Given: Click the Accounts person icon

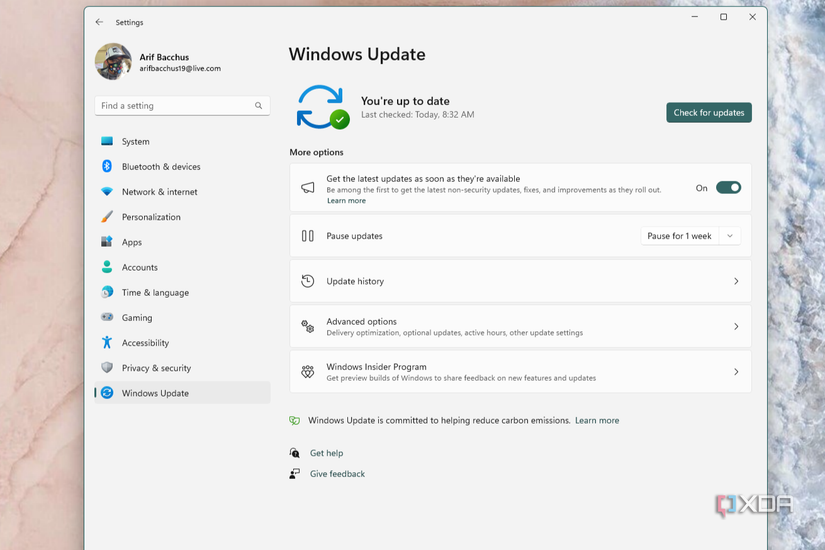Looking at the screenshot, I should tap(107, 267).
